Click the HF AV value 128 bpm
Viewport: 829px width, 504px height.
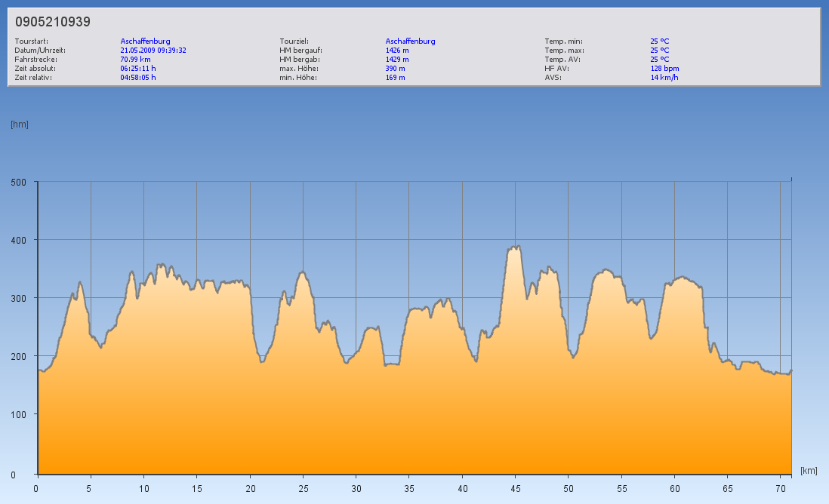[x=664, y=68]
